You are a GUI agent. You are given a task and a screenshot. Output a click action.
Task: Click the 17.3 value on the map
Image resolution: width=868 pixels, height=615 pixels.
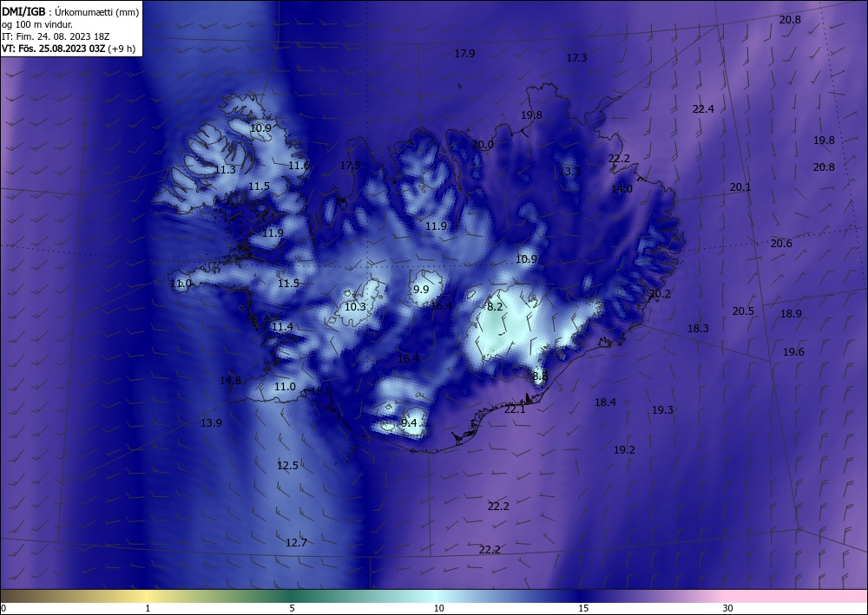click(576, 57)
